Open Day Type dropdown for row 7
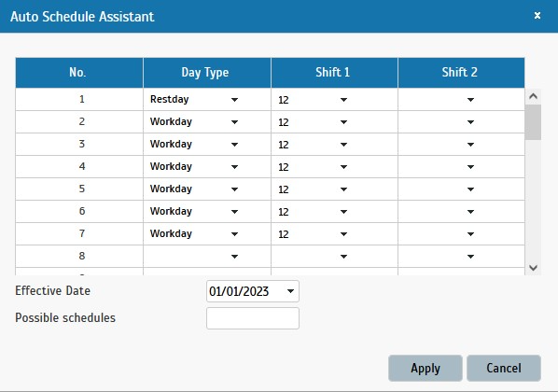The image size is (558, 392). [x=234, y=234]
